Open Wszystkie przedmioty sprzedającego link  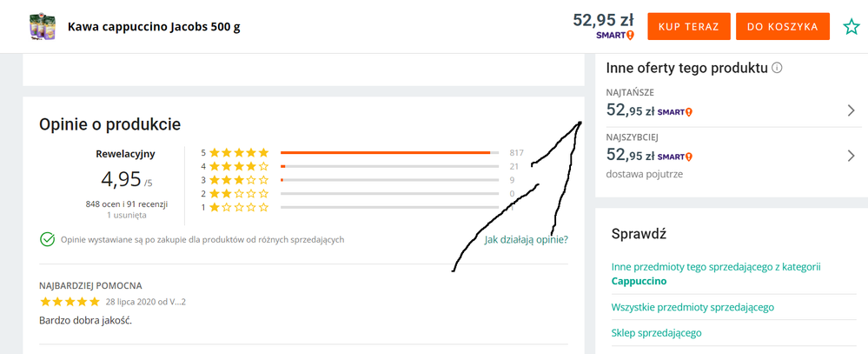(692, 307)
